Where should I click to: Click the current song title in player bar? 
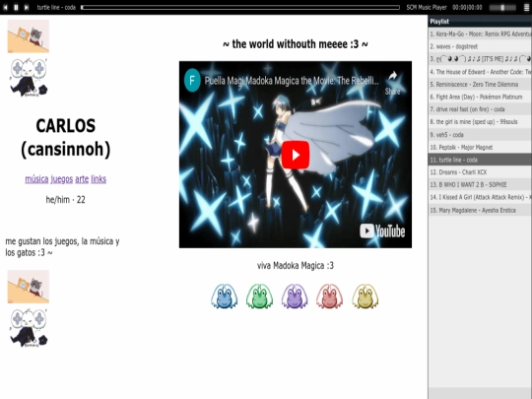tap(56, 8)
